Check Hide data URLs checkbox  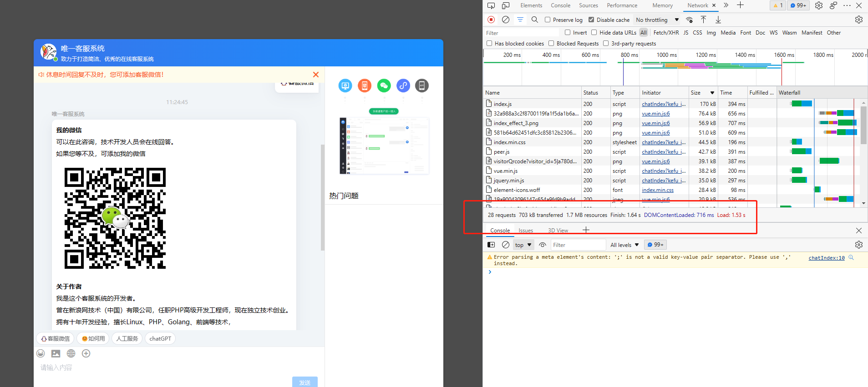click(x=594, y=32)
